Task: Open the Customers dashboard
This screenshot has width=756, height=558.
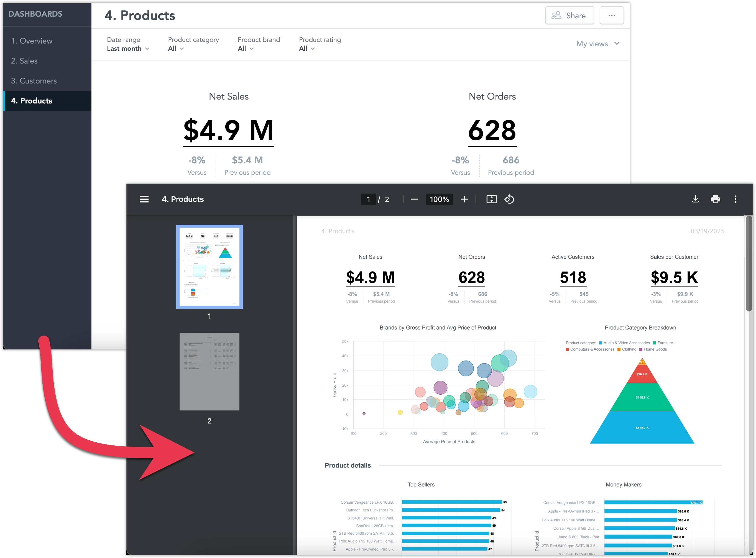Action: pyautogui.click(x=34, y=81)
